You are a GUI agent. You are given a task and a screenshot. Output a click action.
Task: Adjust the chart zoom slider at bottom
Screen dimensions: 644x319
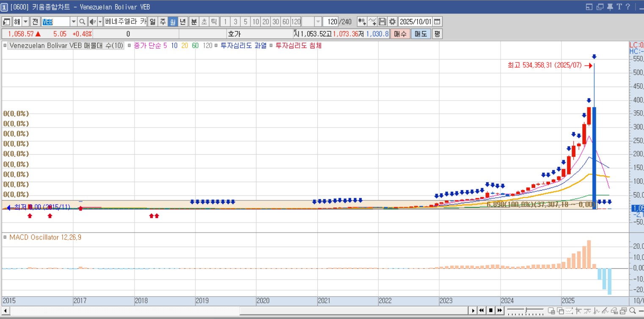click(525, 311)
